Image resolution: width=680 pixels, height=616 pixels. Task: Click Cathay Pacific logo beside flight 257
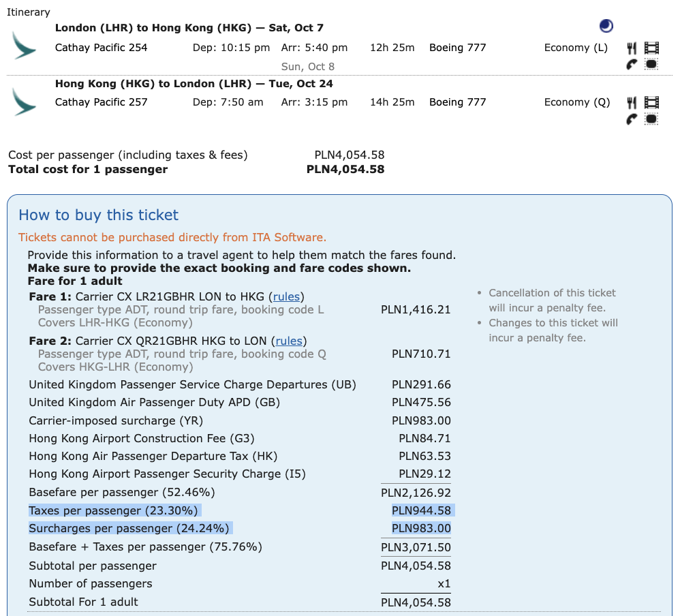[24, 102]
